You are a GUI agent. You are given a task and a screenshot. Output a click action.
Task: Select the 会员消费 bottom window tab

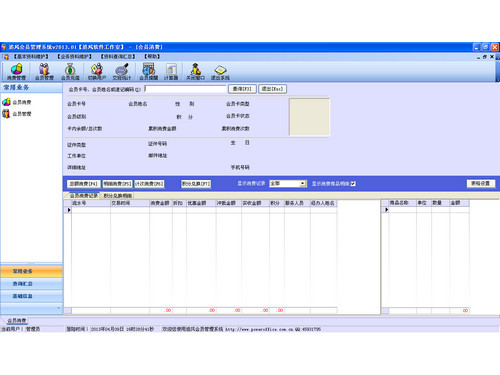(17, 320)
